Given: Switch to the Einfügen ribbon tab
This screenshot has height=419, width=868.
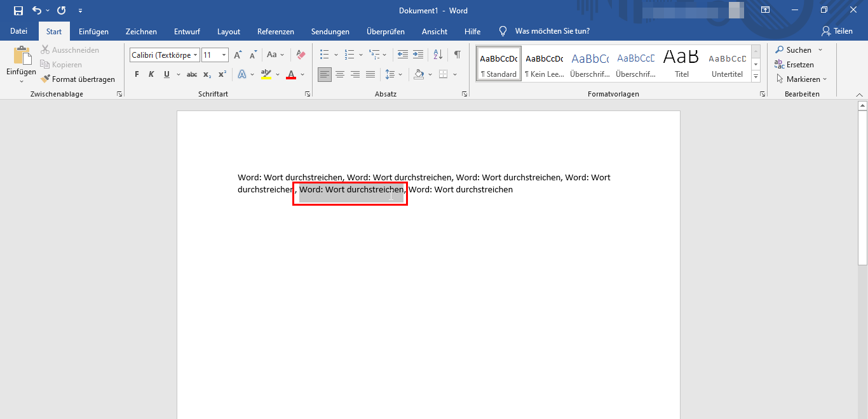Looking at the screenshot, I should click(x=93, y=32).
